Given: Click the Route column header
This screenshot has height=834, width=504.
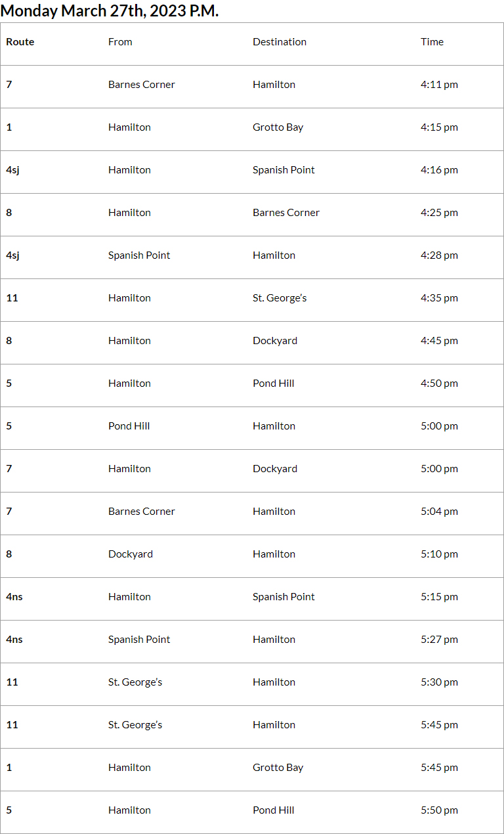Looking at the screenshot, I should pos(20,42).
